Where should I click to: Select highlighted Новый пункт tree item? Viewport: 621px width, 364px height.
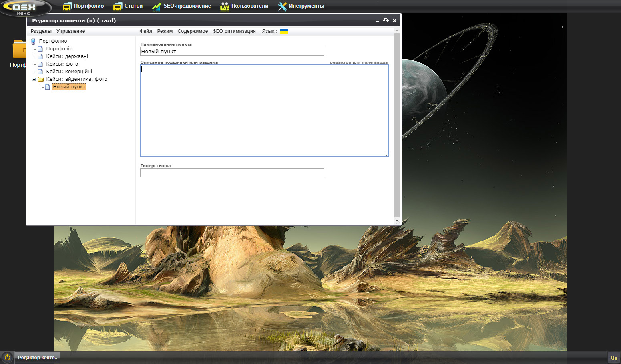tap(69, 87)
